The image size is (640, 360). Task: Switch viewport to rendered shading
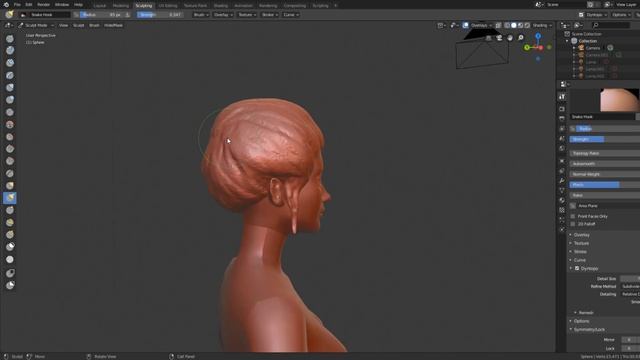(527, 25)
